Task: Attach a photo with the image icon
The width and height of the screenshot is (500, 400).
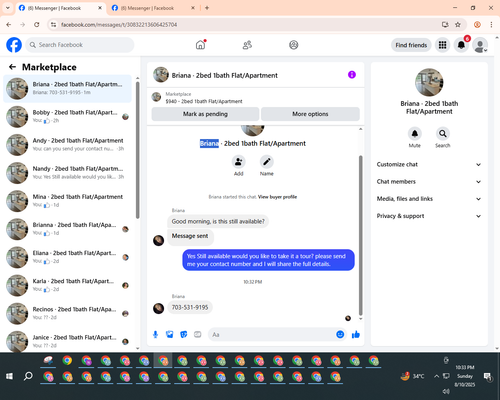Action: coord(170,334)
